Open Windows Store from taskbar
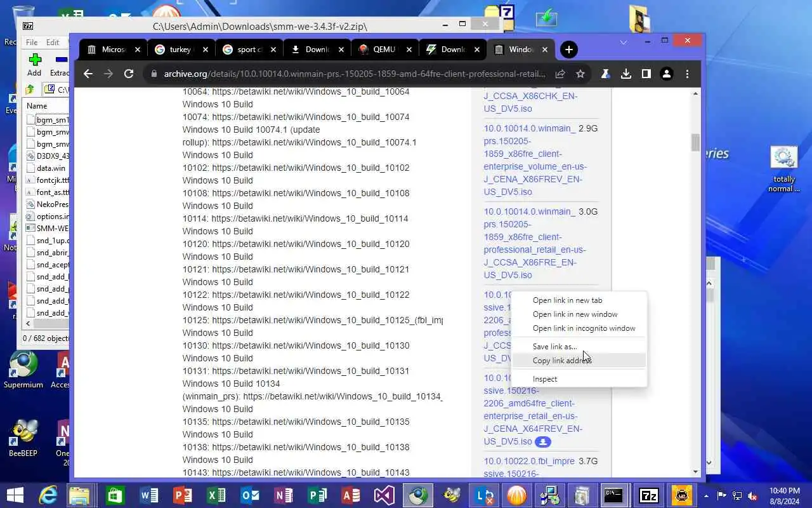 (115, 495)
